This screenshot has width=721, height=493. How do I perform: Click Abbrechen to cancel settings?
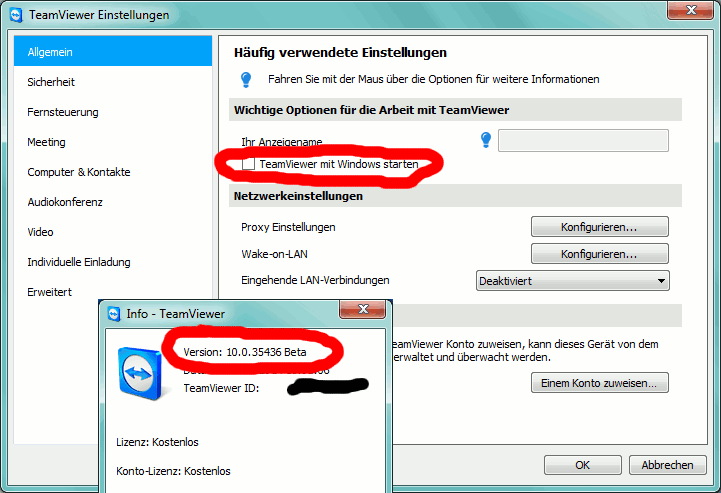tap(667, 465)
